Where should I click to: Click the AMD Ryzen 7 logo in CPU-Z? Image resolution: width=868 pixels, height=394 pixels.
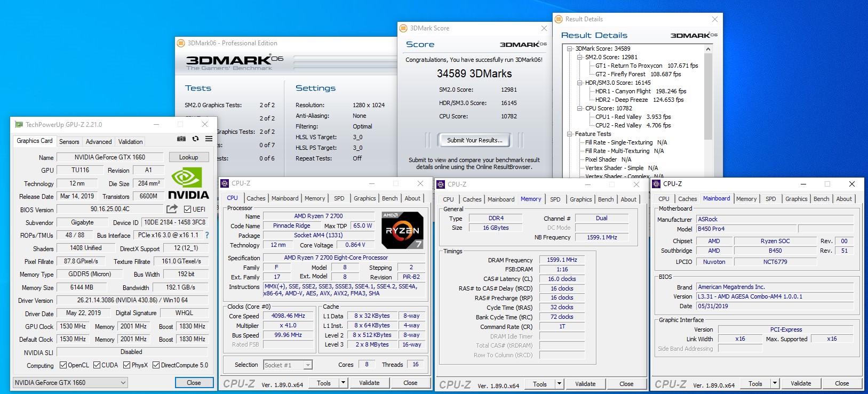[403, 230]
